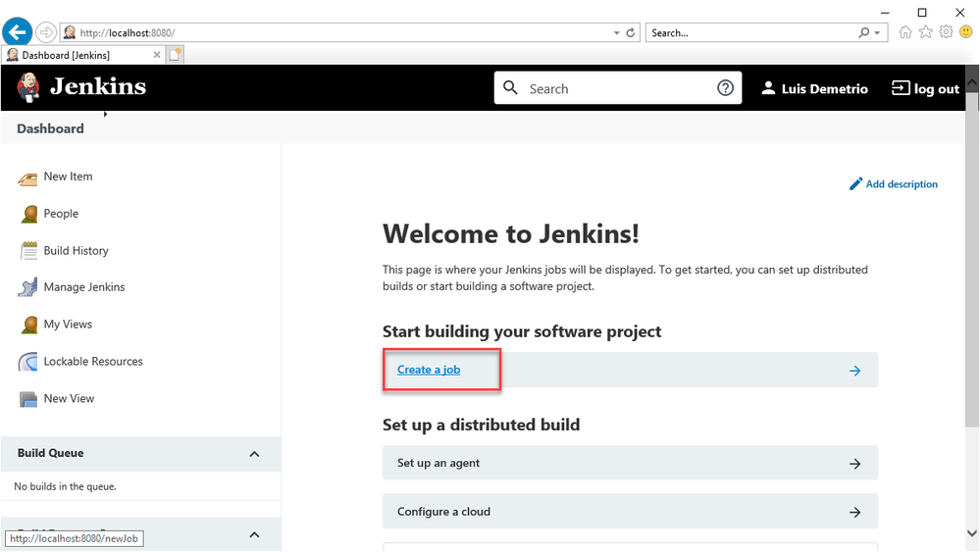Click the arrow on Configure a cloud row
Image resolution: width=980 pixels, height=552 pixels.
pos(855,513)
